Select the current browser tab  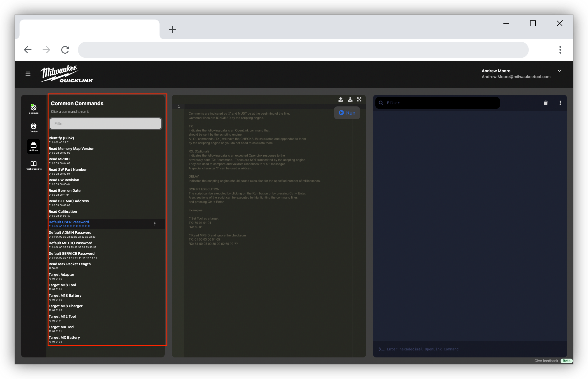tap(90, 29)
